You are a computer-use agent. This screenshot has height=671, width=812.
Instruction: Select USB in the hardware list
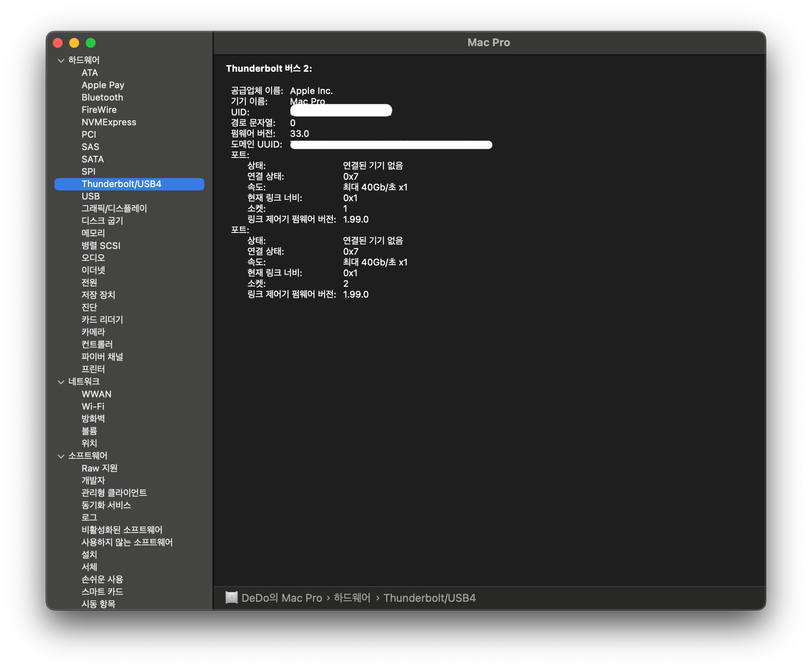pos(91,196)
